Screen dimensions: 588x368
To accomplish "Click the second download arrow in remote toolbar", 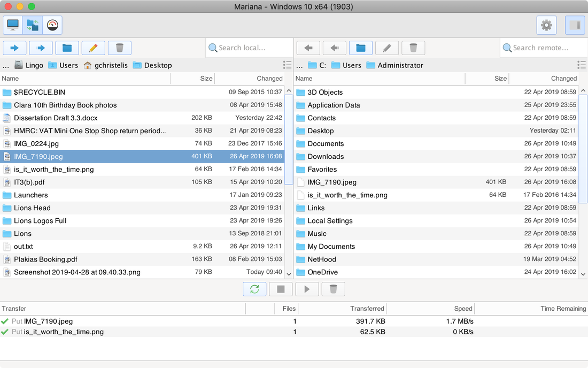I will coord(335,48).
